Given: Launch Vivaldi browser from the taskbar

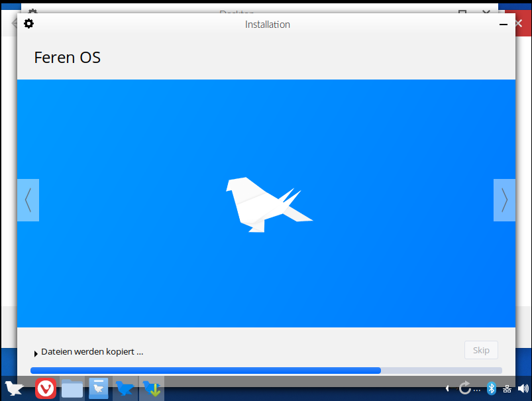Looking at the screenshot, I should [x=46, y=388].
